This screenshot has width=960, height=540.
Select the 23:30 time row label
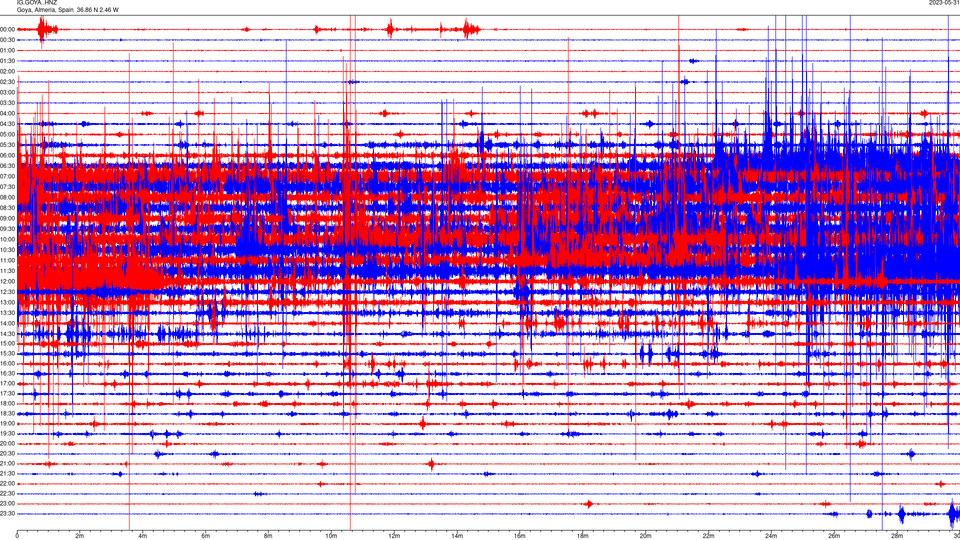(7, 514)
